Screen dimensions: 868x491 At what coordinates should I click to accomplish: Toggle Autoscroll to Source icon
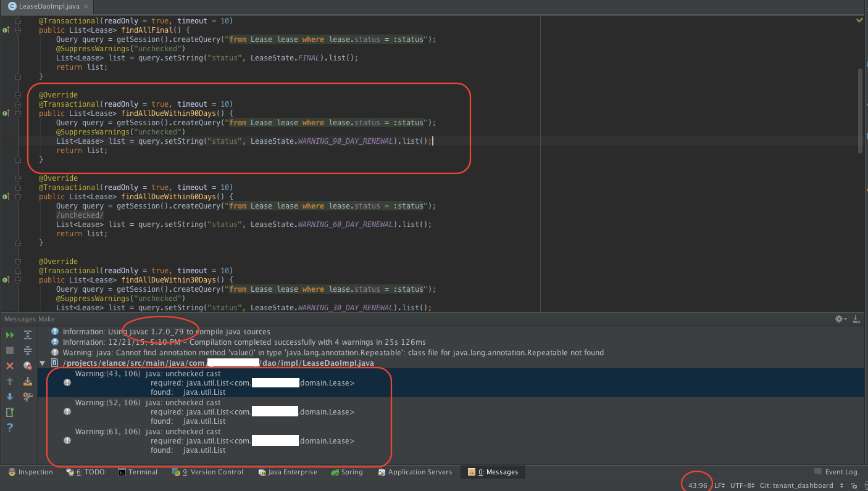pos(28,381)
